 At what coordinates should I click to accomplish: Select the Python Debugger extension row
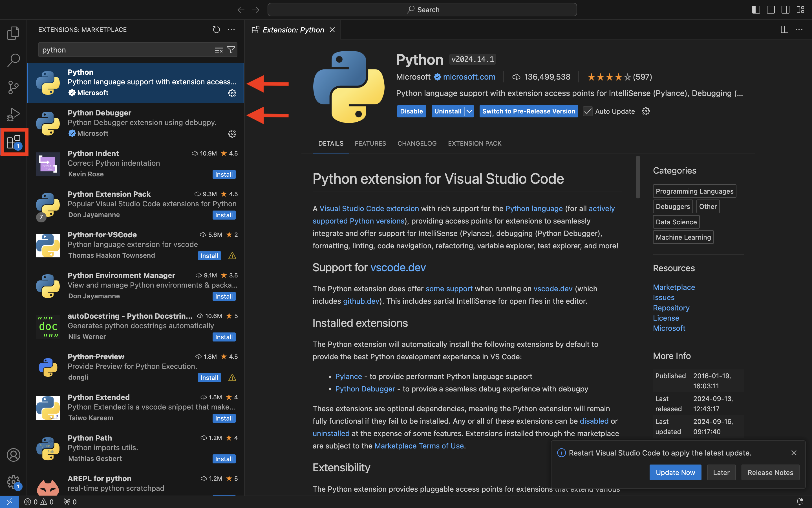pyautogui.click(x=136, y=123)
